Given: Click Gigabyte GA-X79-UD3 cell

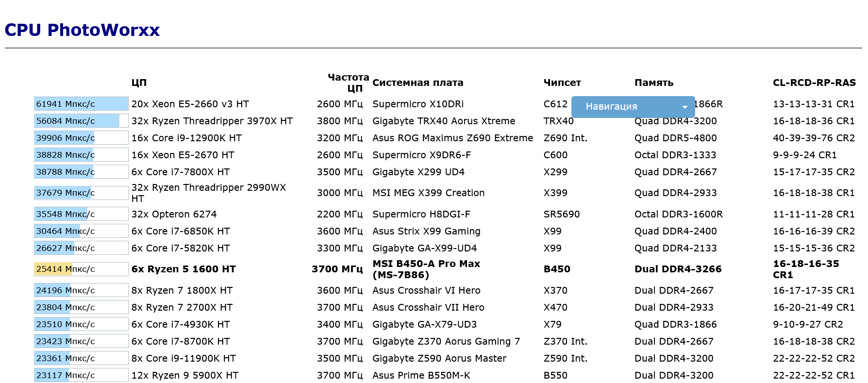Looking at the screenshot, I should click(425, 324).
